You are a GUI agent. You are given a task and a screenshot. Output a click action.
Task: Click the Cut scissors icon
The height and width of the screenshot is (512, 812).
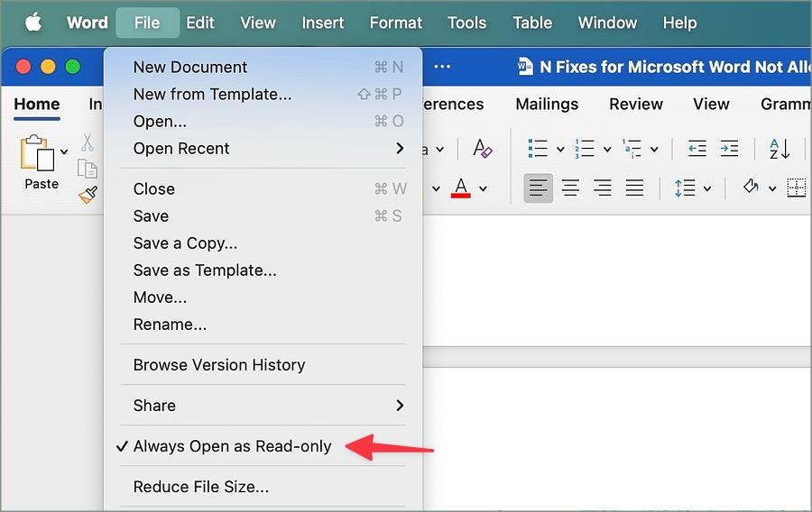pos(87,142)
